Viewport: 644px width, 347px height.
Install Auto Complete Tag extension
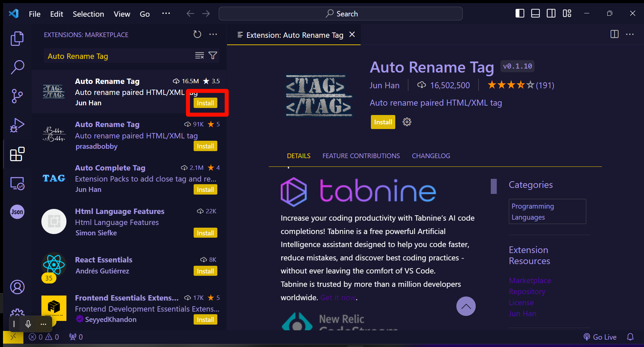click(205, 190)
